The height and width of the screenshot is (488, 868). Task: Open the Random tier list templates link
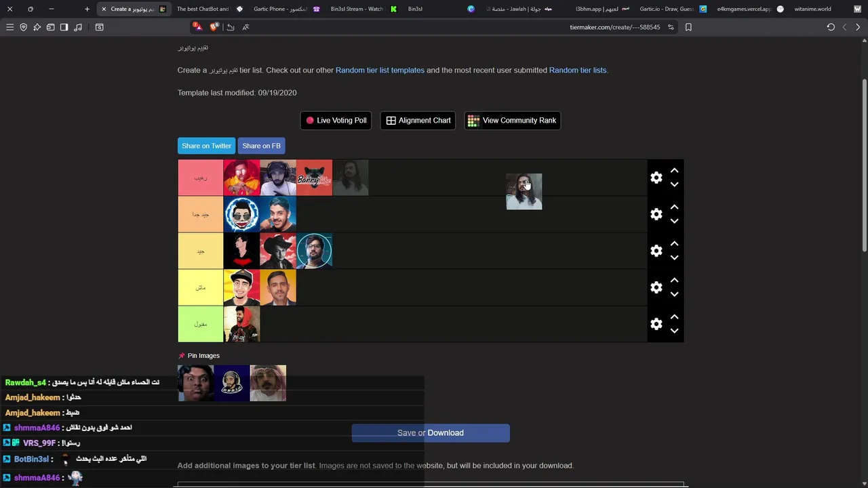point(380,70)
